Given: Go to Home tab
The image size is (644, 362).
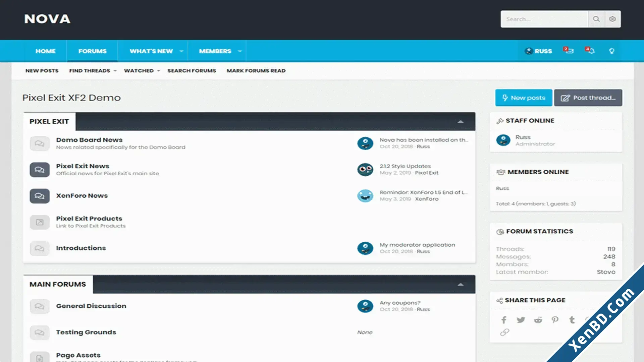Looking at the screenshot, I should click(46, 51).
